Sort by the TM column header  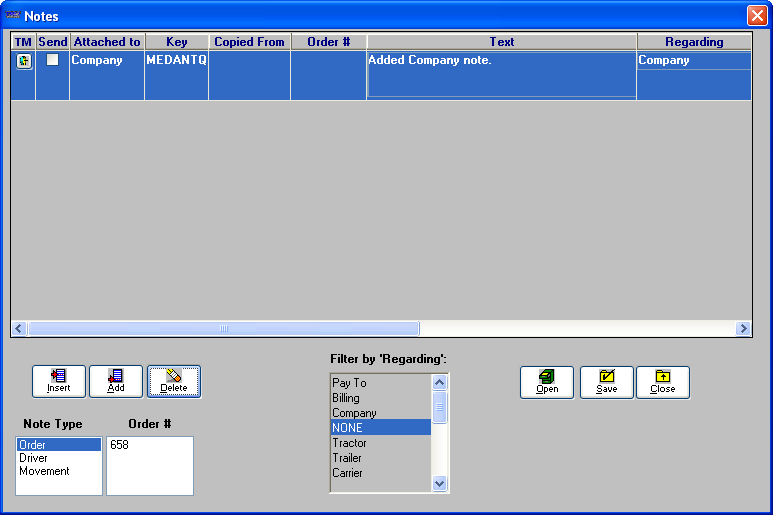23,42
